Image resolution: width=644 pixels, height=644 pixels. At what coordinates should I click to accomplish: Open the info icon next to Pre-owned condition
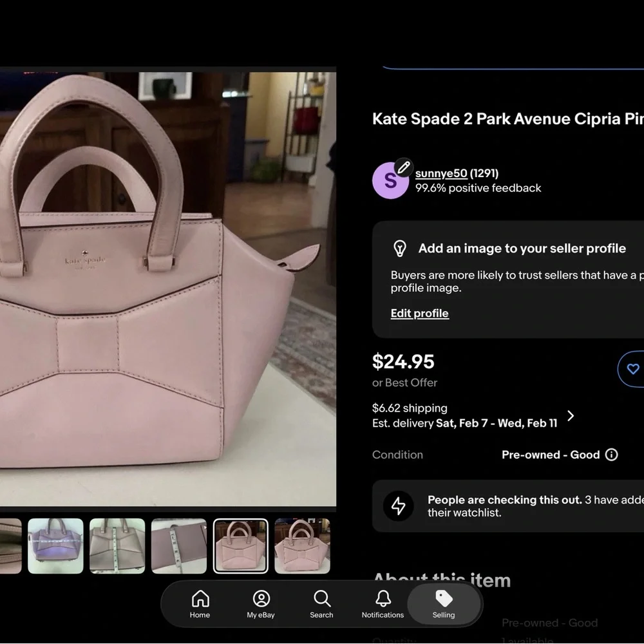click(x=612, y=455)
